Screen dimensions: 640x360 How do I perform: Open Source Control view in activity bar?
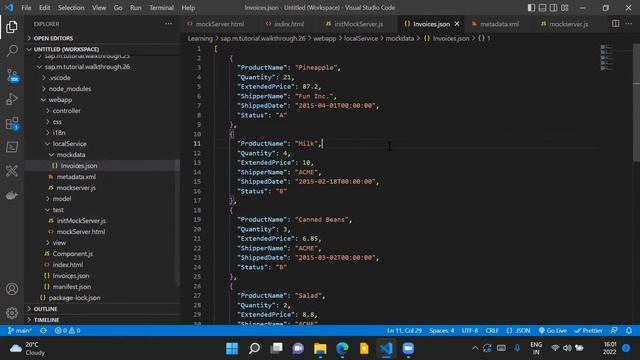pos(12,75)
